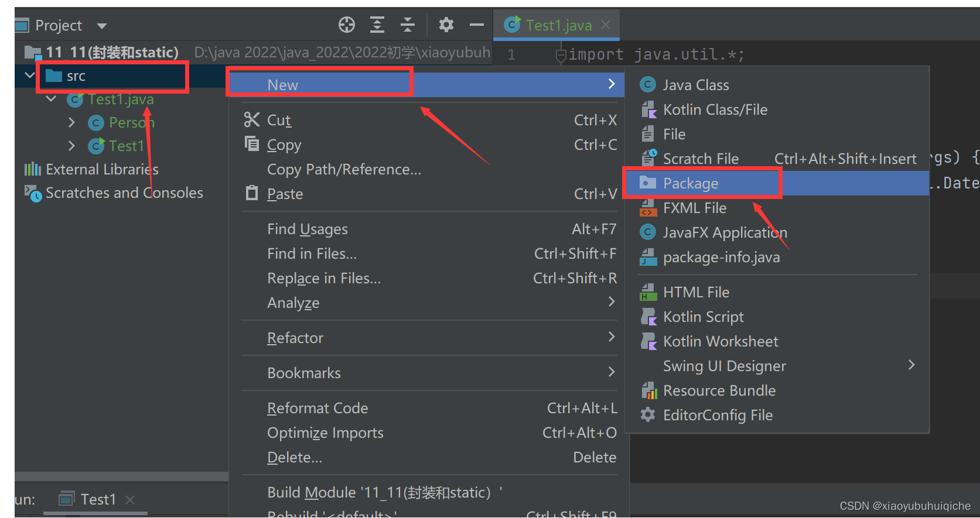
Task: Select the Test1 class under Test1.java
Action: click(x=116, y=146)
